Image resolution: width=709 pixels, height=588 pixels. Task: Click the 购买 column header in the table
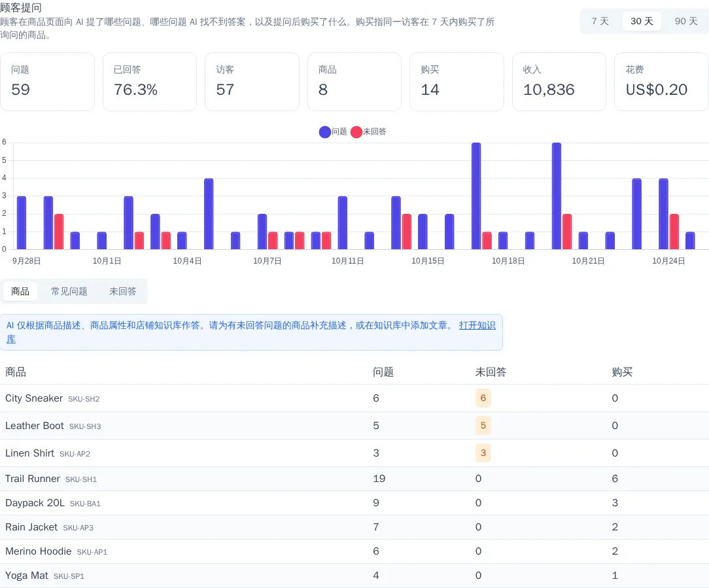pyautogui.click(x=622, y=372)
